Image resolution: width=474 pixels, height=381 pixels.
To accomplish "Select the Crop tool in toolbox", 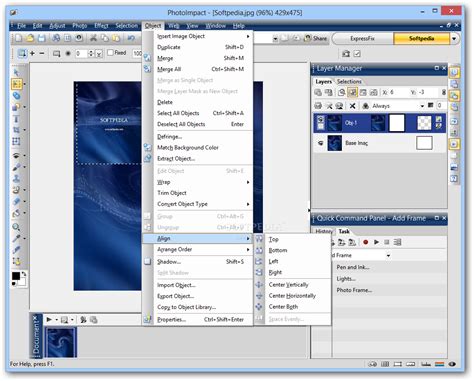I will coord(16,130).
